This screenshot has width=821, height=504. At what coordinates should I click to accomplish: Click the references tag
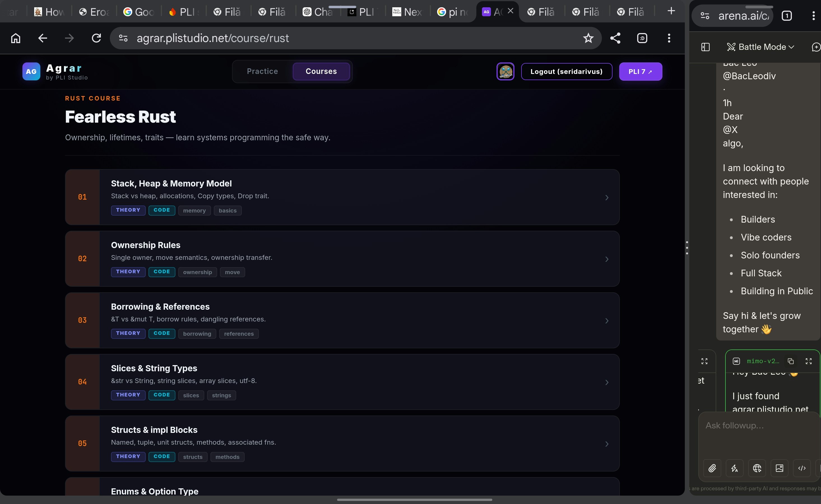(239, 334)
